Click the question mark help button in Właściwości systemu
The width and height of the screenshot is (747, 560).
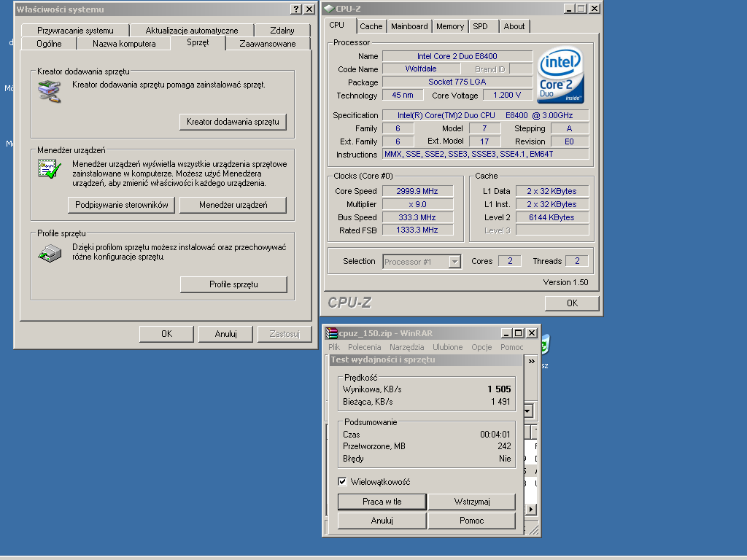pyautogui.click(x=296, y=9)
